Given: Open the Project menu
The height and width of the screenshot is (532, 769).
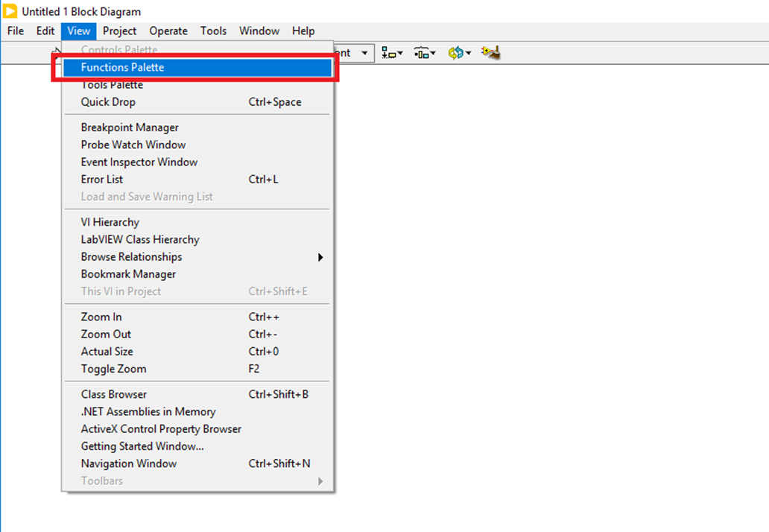Looking at the screenshot, I should [119, 31].
